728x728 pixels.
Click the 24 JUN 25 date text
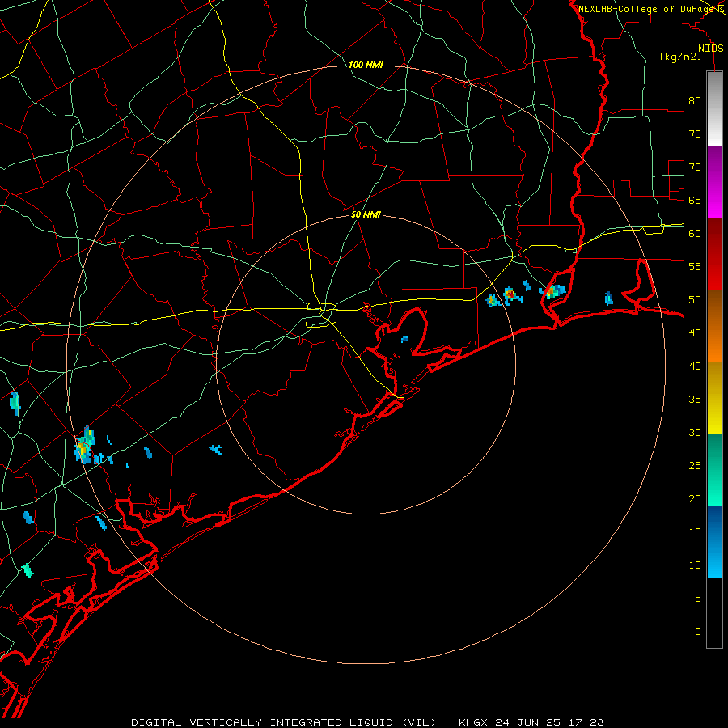(528, 722)
